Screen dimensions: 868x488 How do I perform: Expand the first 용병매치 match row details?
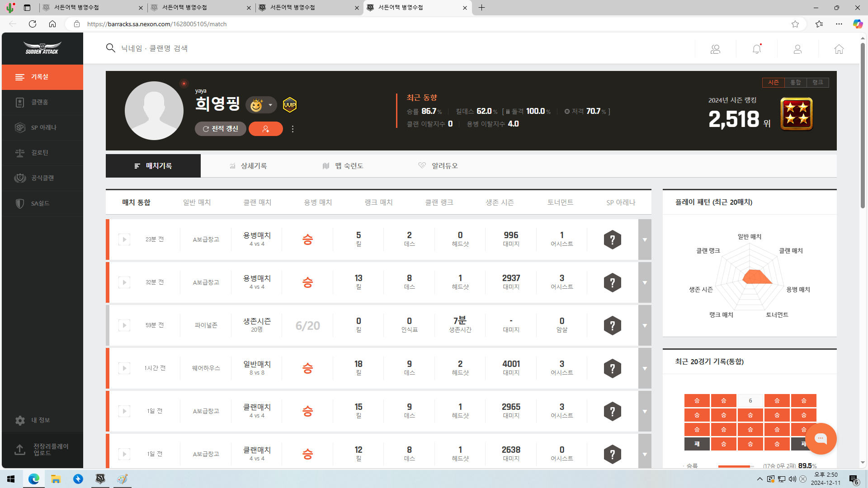tap(645, 239)
